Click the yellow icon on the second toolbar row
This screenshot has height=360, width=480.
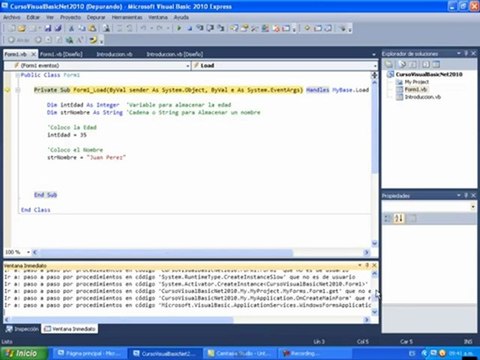tap(93, 40)
